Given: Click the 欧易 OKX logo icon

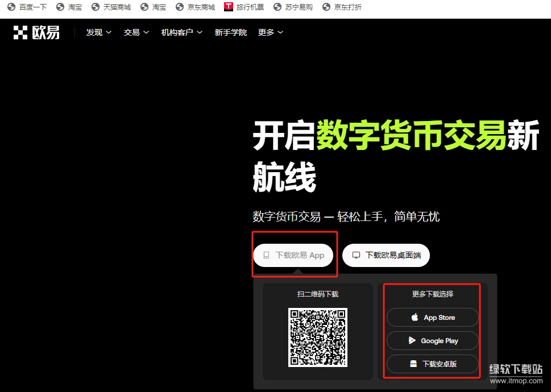Looking at the screenshot, I should (x=20, y=33).
